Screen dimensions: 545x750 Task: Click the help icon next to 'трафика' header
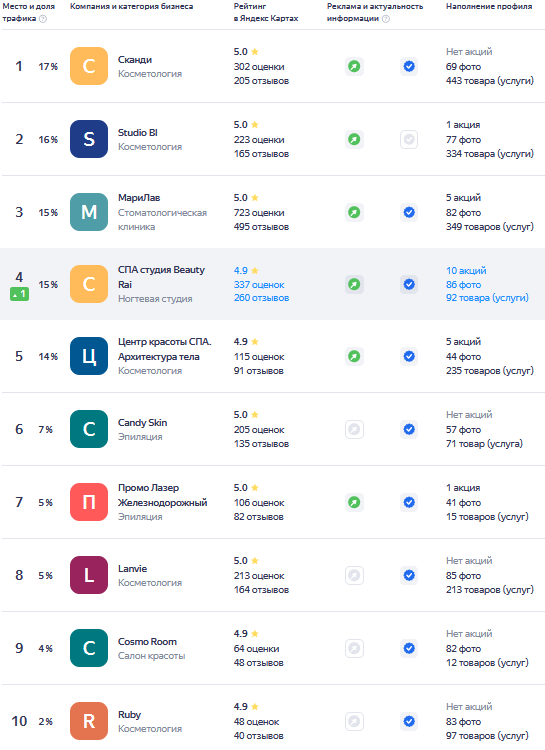point(43,19)
